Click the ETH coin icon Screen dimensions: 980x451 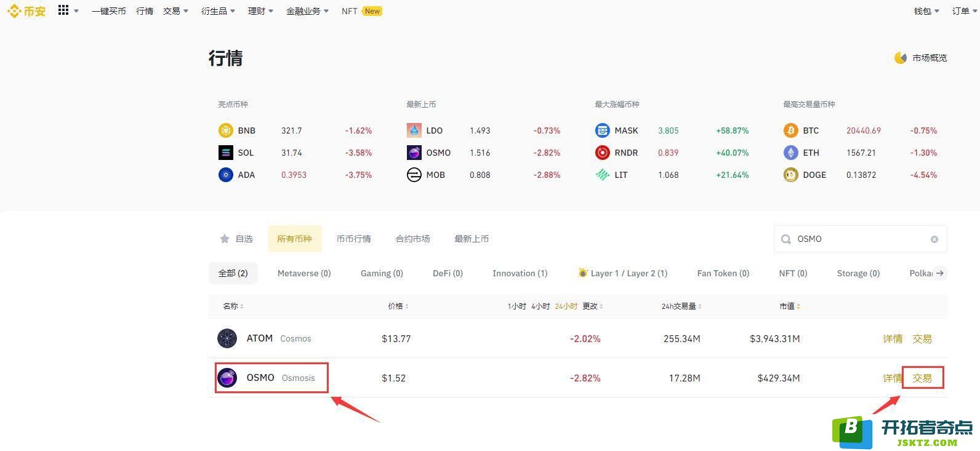pos(791,153)
